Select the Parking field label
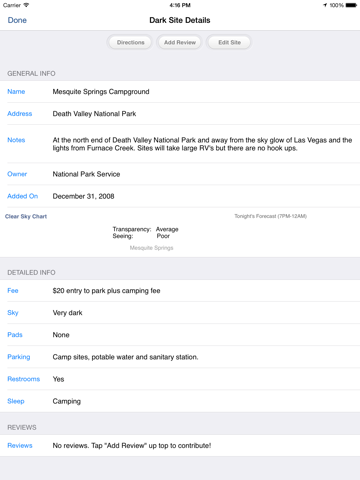 [x=19, y=357]
